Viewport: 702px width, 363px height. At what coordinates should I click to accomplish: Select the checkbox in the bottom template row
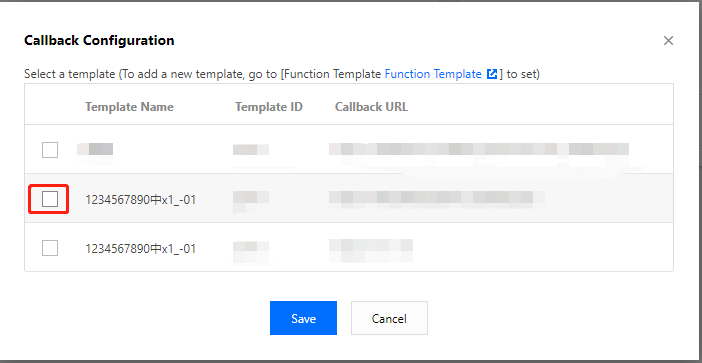point(50,248)
